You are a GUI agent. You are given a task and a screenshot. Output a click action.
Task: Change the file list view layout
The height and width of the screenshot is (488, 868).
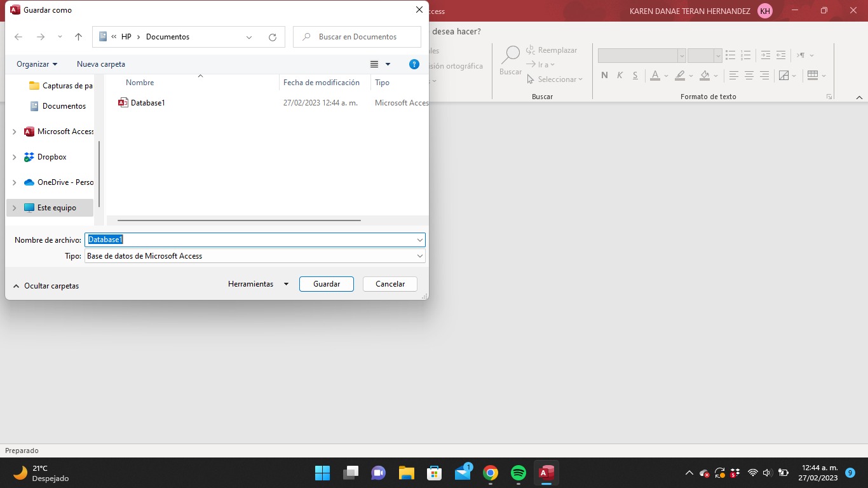point(374,64)
